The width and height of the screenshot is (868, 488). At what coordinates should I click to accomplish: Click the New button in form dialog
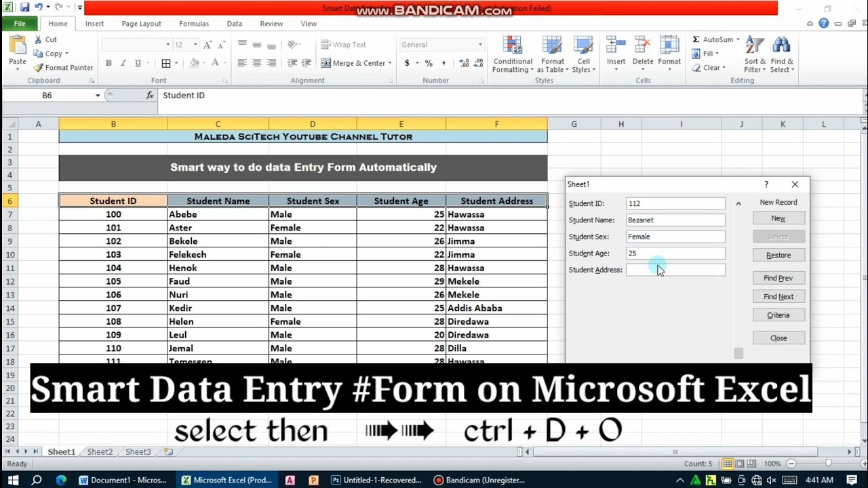[x=778, y=218]
